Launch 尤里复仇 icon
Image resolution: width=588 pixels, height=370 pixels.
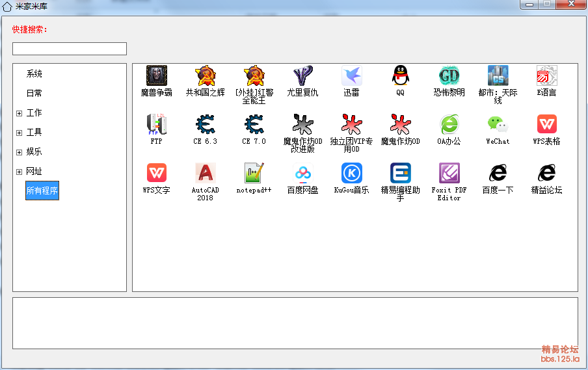302,75
